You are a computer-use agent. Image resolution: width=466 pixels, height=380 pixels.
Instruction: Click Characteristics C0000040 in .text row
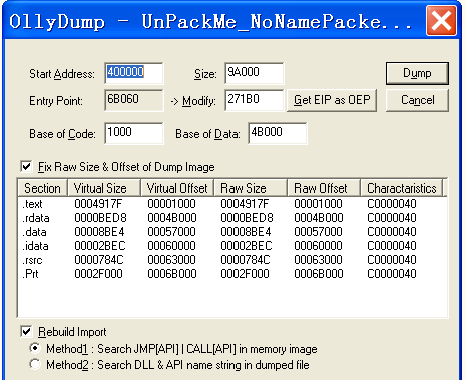click(392, 204)
